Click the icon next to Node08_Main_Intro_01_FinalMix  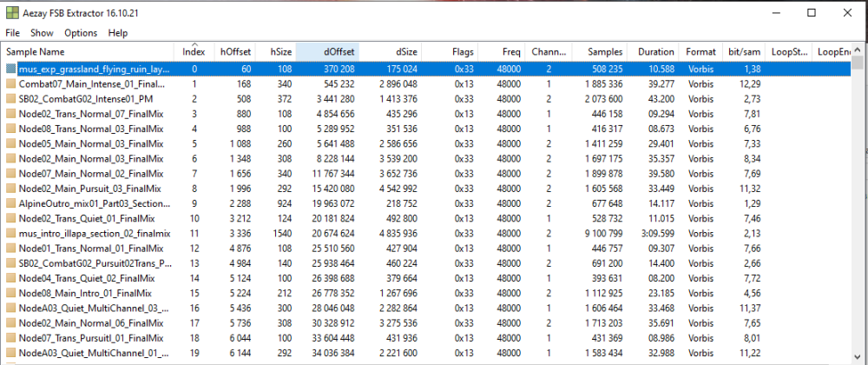pyautogui.click(x=10, y=293)
